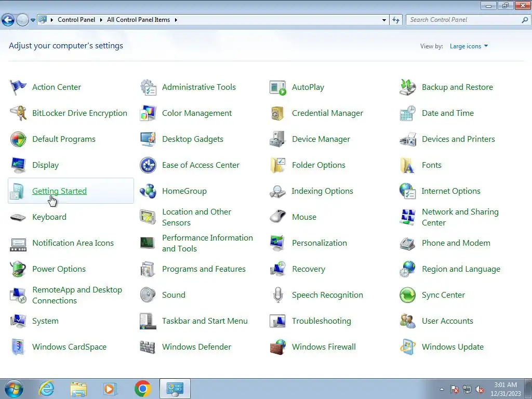Click Region and Language link

pos(461,269)
